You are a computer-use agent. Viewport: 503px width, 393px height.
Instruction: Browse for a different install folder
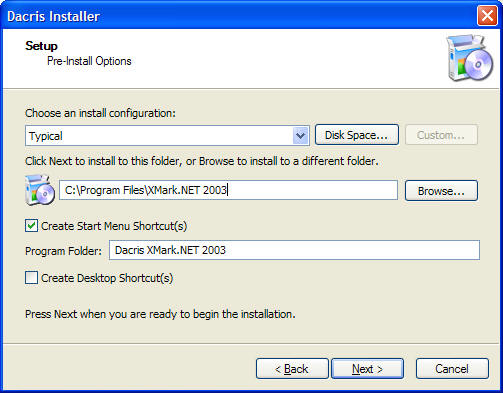[441, 191]
